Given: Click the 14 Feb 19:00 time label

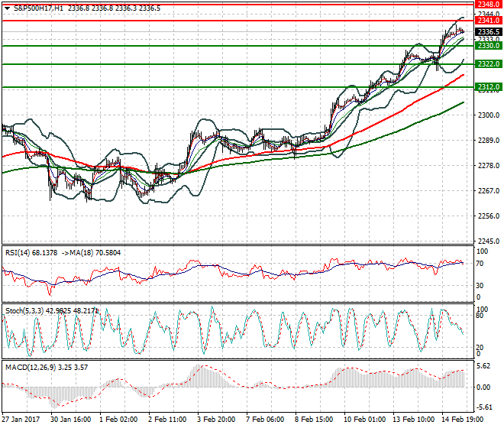Looking at the screenshot, I should point(462,420).
